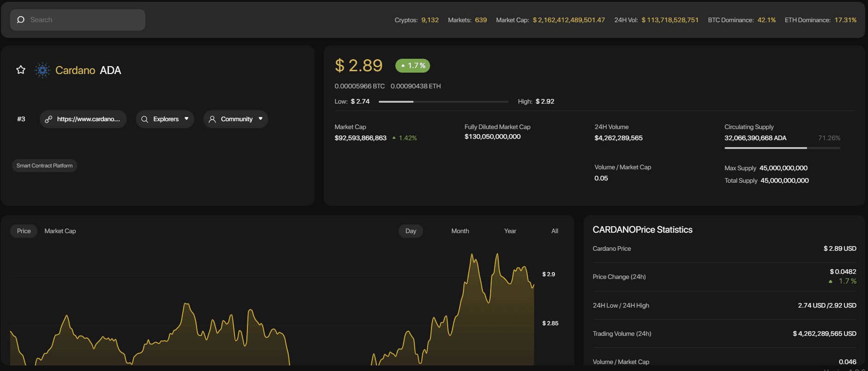Switch to the Price chart tab
Viewport: 868px width, 371px height.
24,231
